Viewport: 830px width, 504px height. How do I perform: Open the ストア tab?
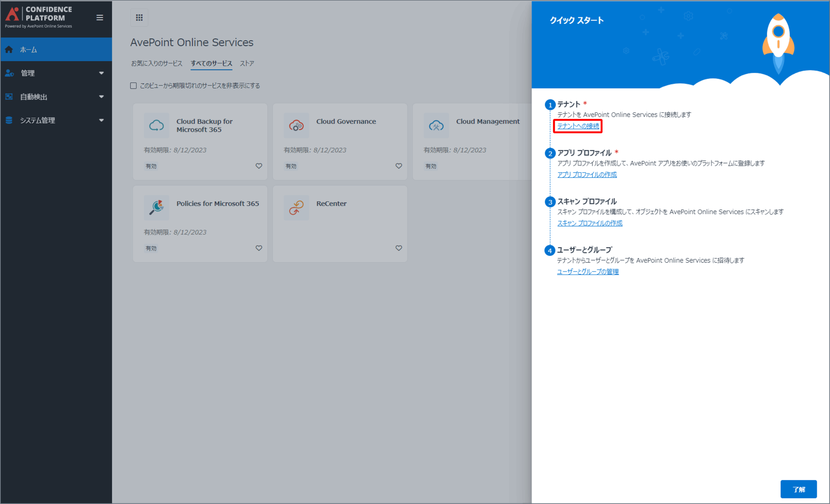point(247,63)
